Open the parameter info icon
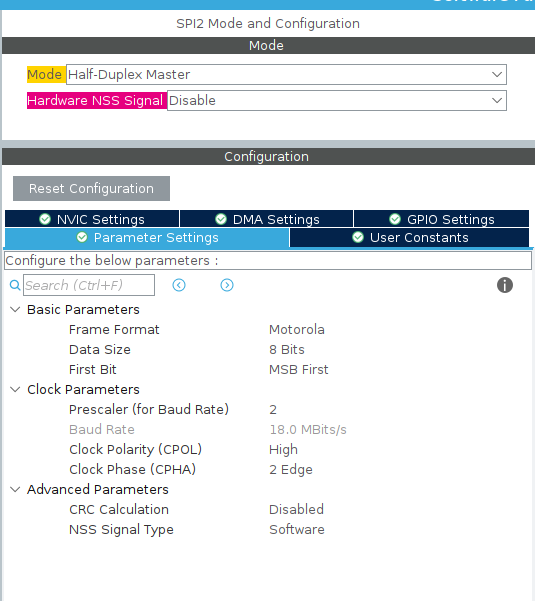The height and width of the screenshot is (601, 535). (x=505, y=285)
